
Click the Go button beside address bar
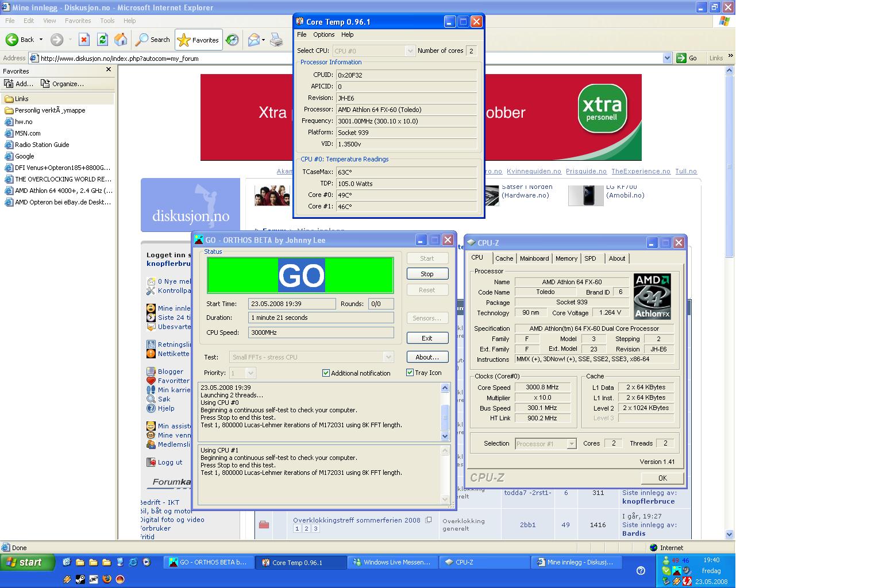click(687, 58)
